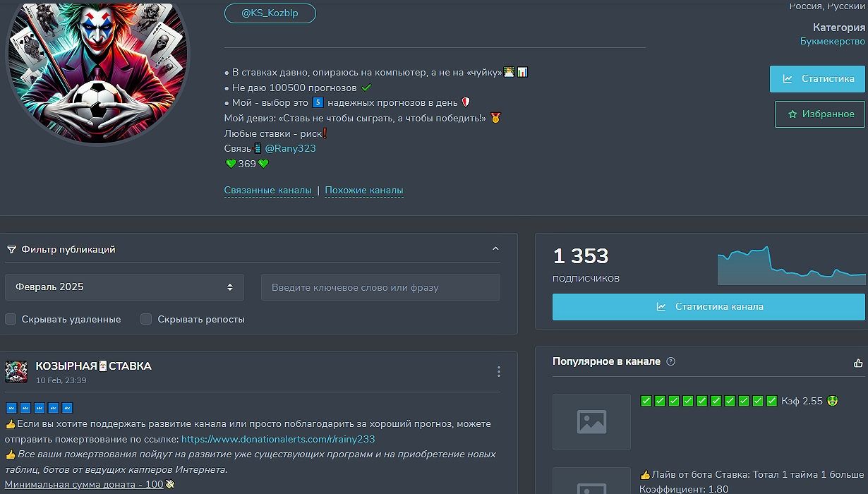Open the Лайв от бота Ставка post
868x494 pixels.
752,481
